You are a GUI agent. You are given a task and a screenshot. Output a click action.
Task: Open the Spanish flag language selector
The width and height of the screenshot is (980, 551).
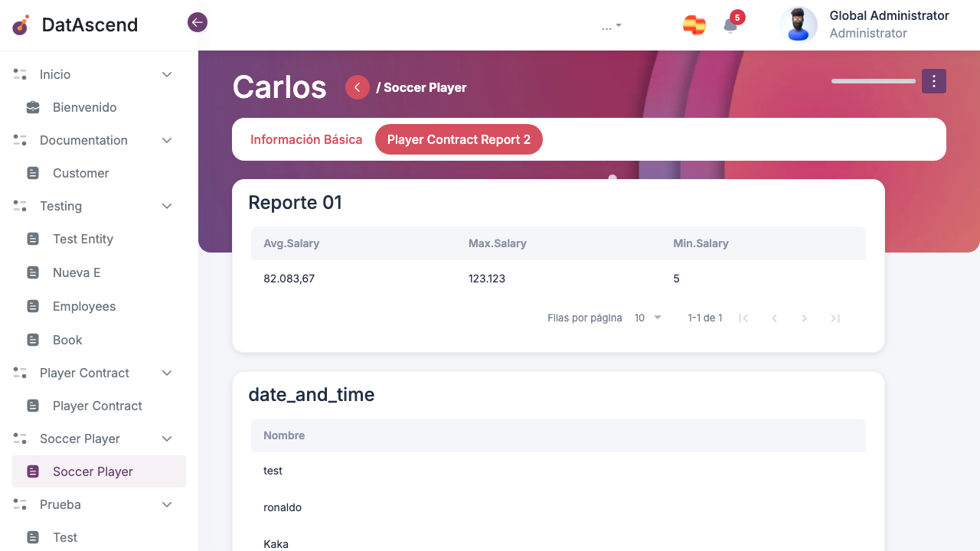(x=694, y=25)
